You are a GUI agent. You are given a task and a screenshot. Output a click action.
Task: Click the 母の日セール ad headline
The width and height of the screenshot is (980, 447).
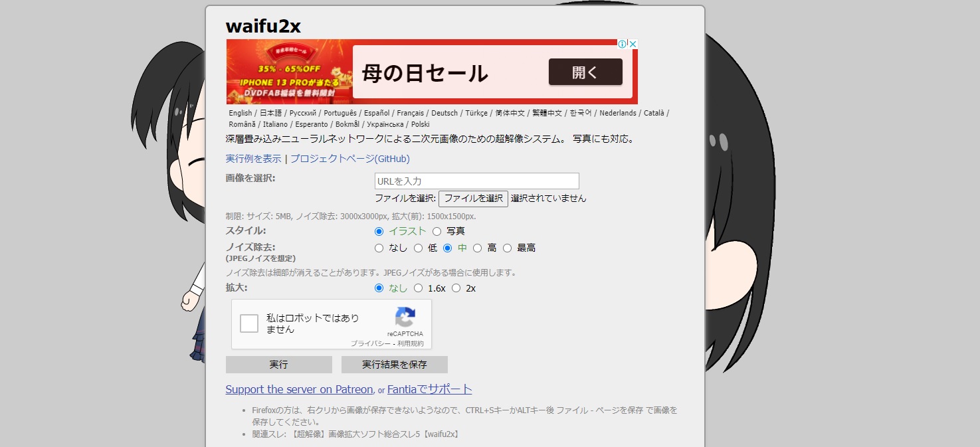tap(426, 73)
